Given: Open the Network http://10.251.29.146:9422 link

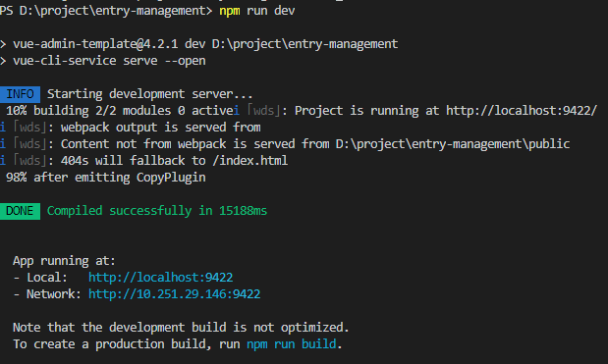Looking at the screenshot, I should [x=175, y=294].
